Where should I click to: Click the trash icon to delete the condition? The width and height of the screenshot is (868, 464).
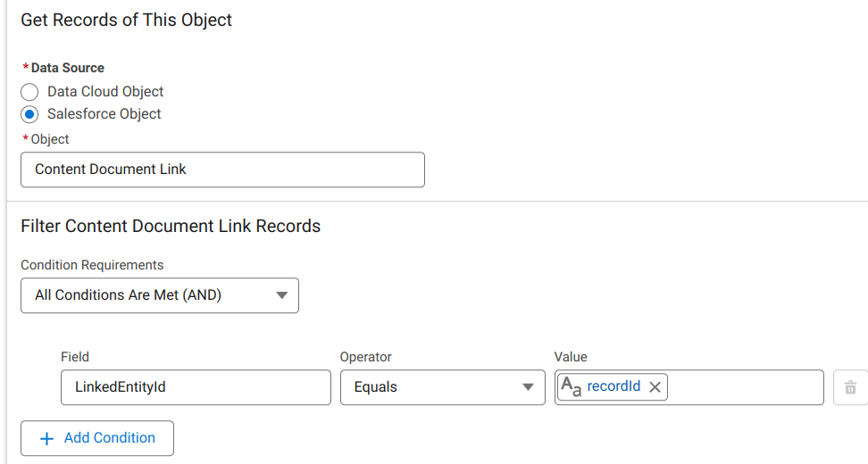coord(850,387)
